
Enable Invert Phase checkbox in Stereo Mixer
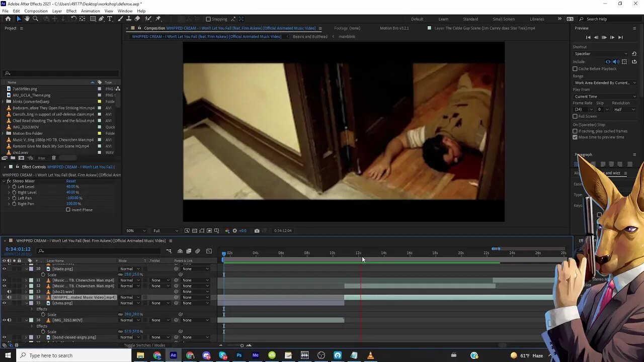coord(68,210)
